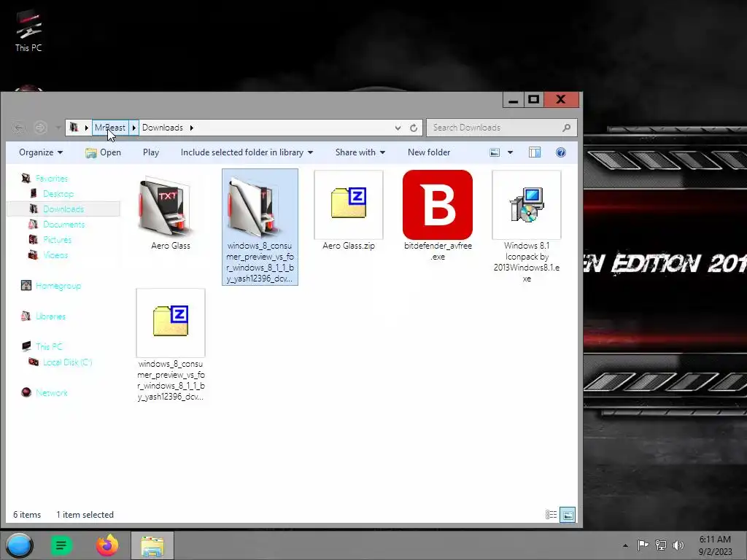Show hidden tray icons arrow
Image resolution: width=747 pixels, height=560 pixels.
pos(625,545)
